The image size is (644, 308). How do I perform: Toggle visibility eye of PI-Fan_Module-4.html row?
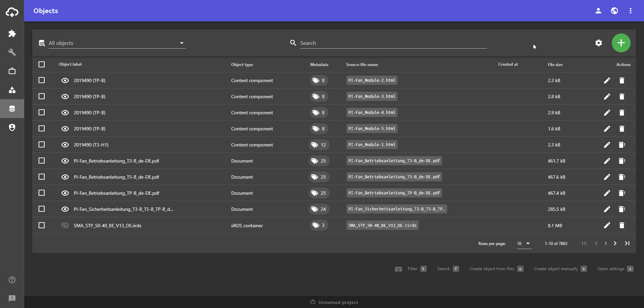pyautogui.click(x=65, y=113)
